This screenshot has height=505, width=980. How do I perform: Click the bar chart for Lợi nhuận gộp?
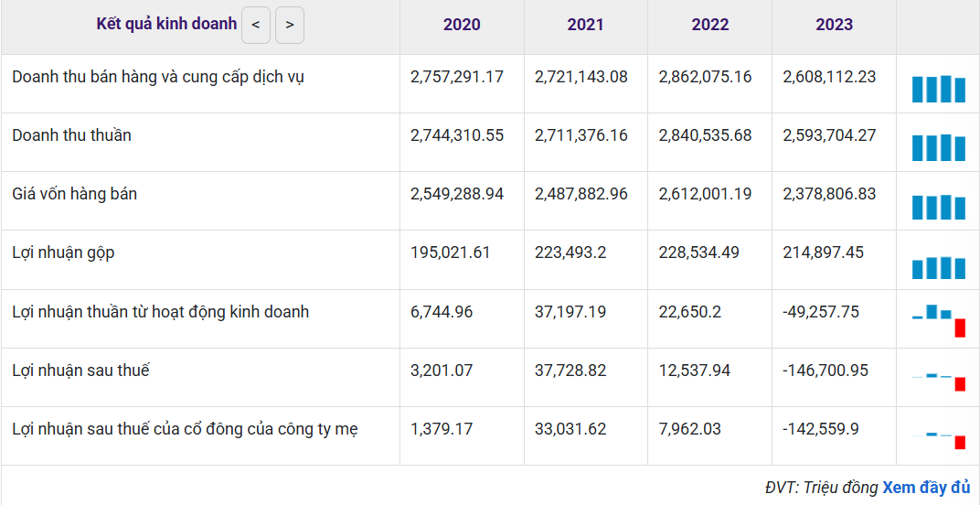pyautogui.click(x=939, y=267)
